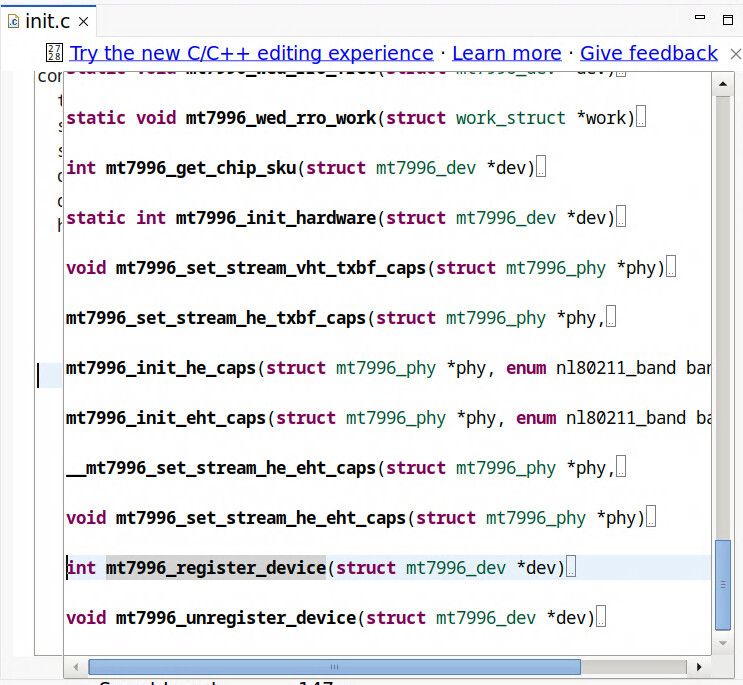The height and width of the screenshot is (685, 743).
Task: Maximize the editor view
Action: click(x=728, y=19)
